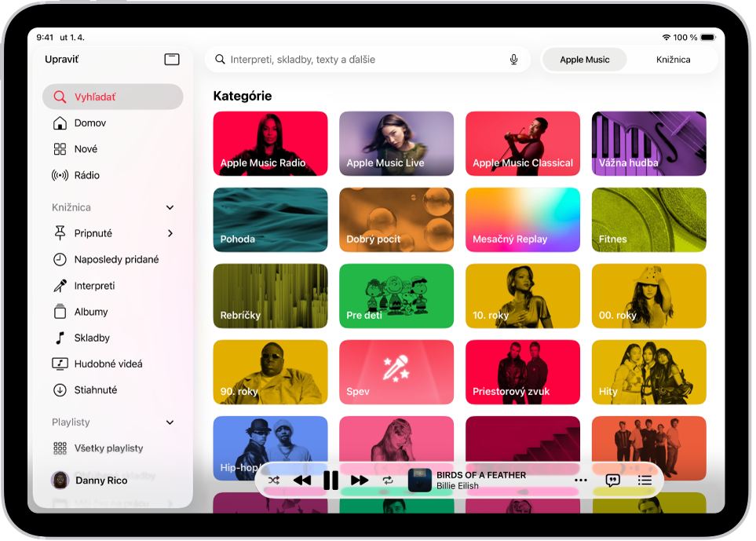Open the Vyhľadať sidebar item
Screen dimensions: 756x541
click(113, 97)
